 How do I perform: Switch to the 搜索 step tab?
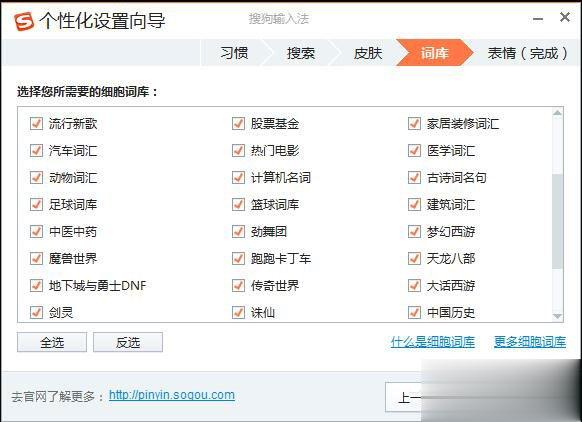301,53
